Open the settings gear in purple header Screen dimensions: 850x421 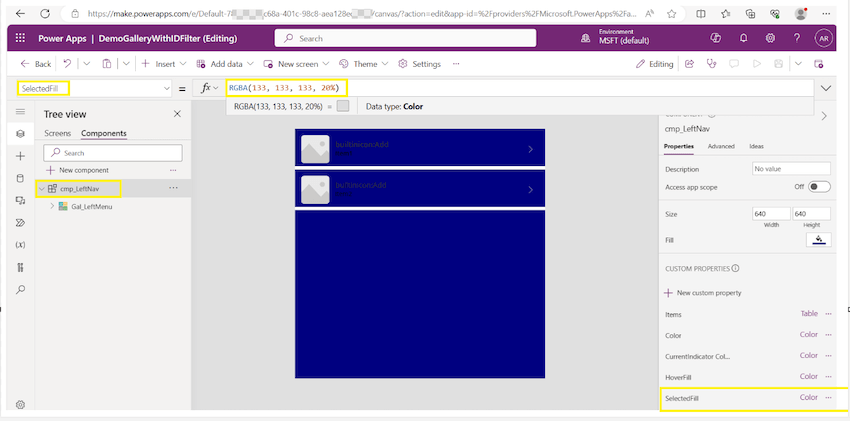pos(770,38)
